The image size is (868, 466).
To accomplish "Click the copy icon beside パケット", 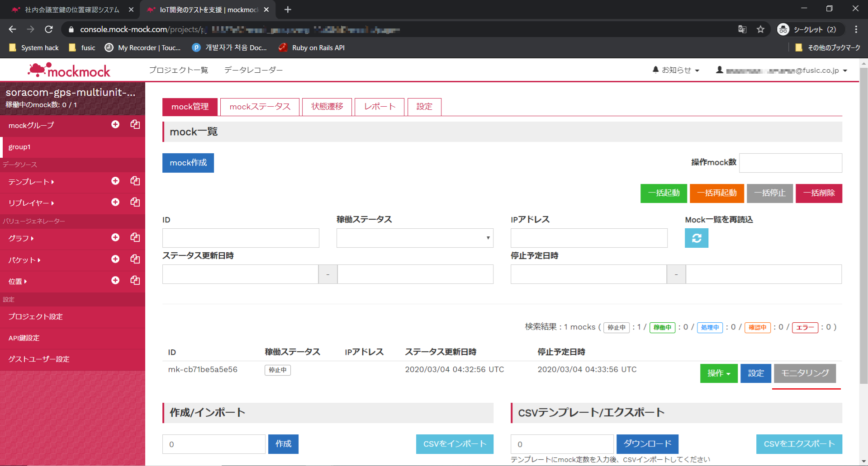I will click(135, 259).
